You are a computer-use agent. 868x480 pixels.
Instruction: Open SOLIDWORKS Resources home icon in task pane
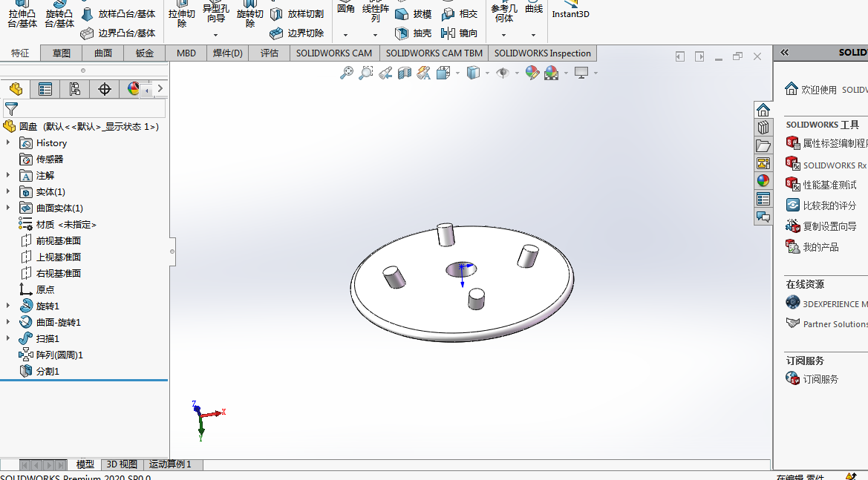tap(763, 110)
